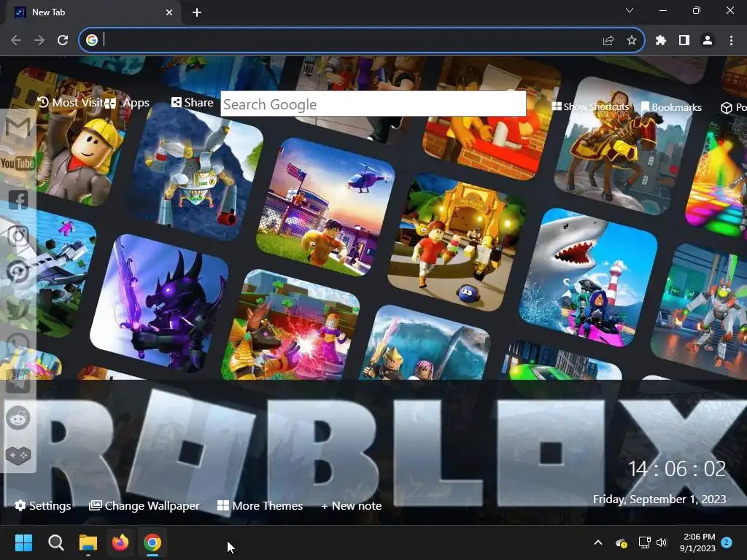Image resolution: width=747 pixels, height=560 pixels.
Task: Close the New Tab tab
Action: (169, 12)
